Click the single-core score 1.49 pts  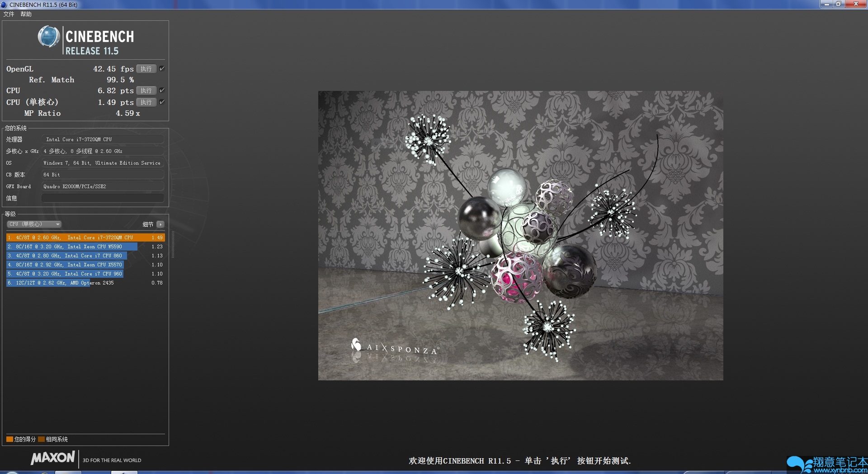pyautogui.click(x=115, y=102)
